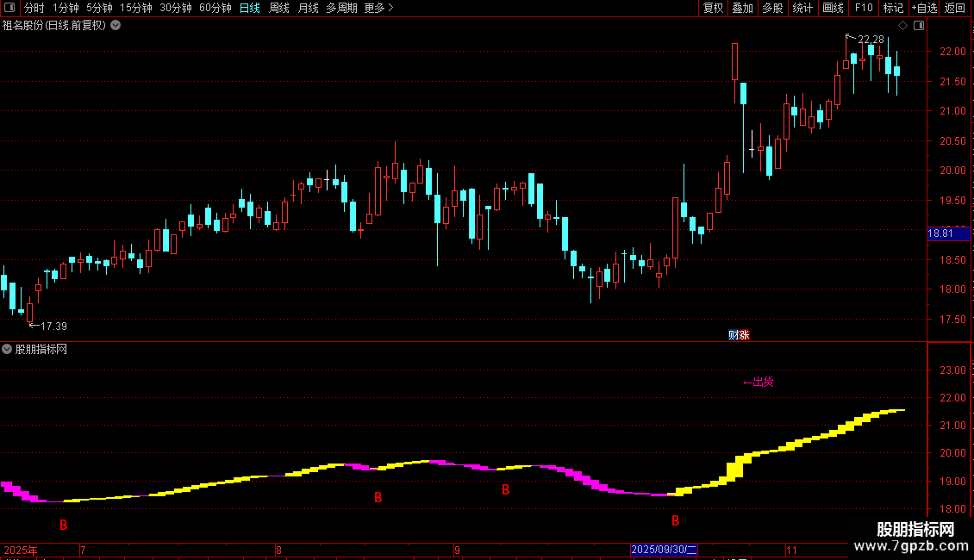Screen dimensions: 974x560
Task: Click the panel layout icon at top-left
Action: tap(9, 8)
